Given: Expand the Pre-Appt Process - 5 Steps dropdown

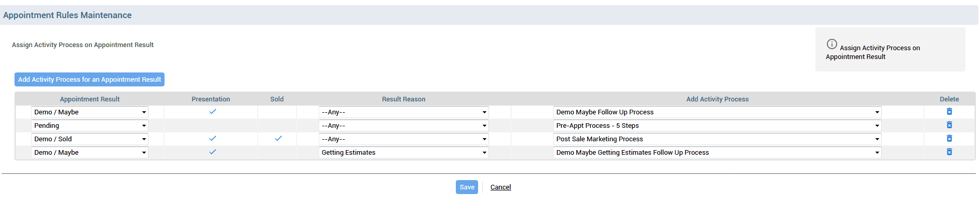Looking at the screenshot, I should click(x=717, y=126).
